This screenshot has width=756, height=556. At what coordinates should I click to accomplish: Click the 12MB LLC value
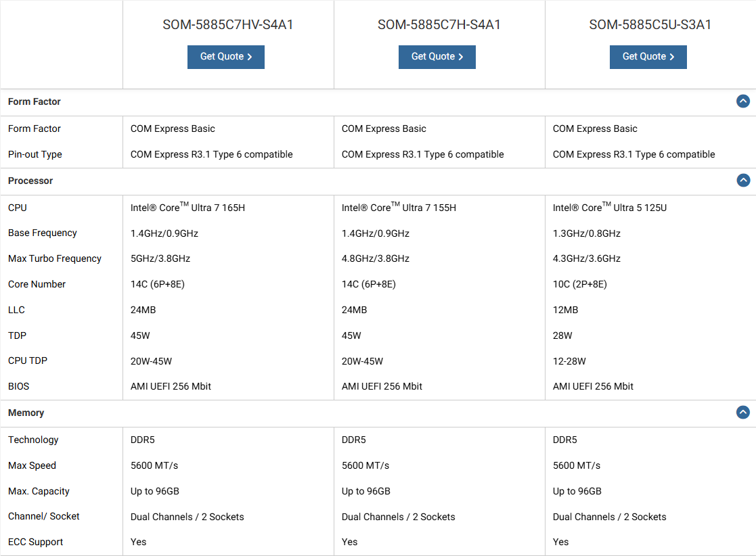[x=566, y=310]
